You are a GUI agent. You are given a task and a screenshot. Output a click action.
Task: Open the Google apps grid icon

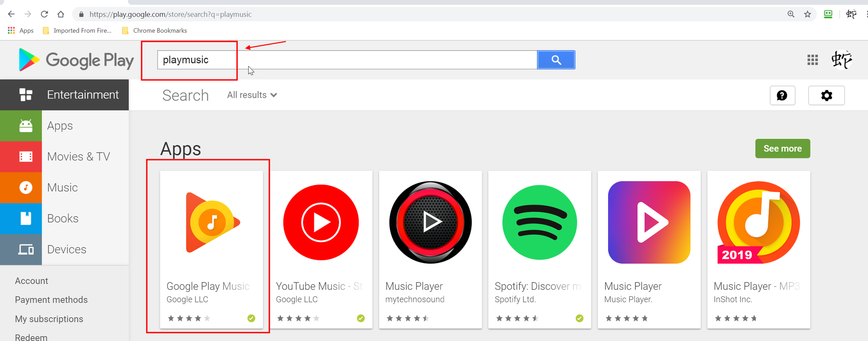[x=812, y=60]
